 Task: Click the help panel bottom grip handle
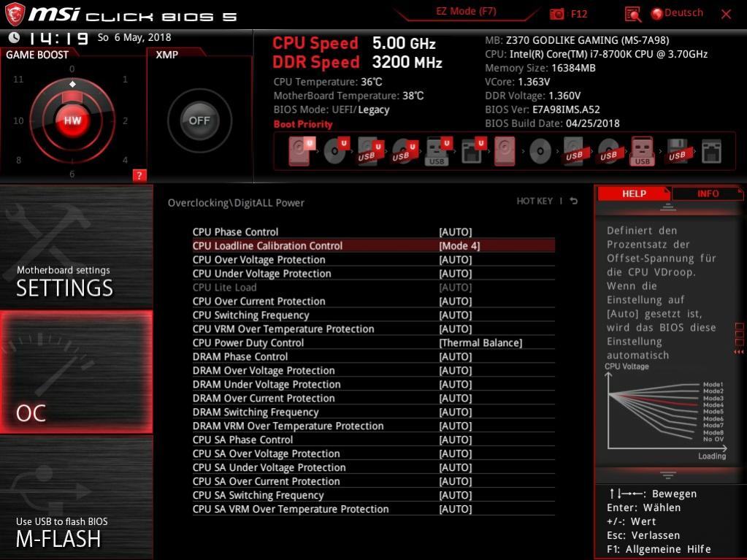(668, 475)
